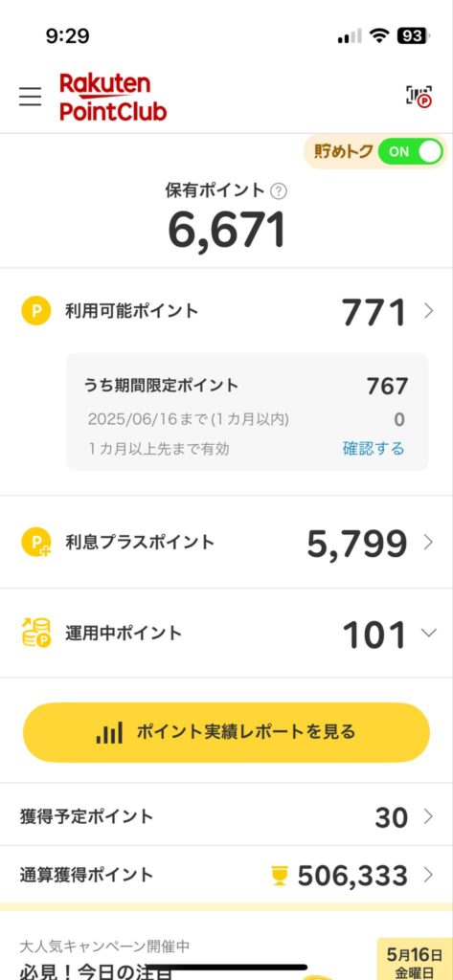Open the 通算獲得ポイント row
453x980 pixels.
click(226, 875)
